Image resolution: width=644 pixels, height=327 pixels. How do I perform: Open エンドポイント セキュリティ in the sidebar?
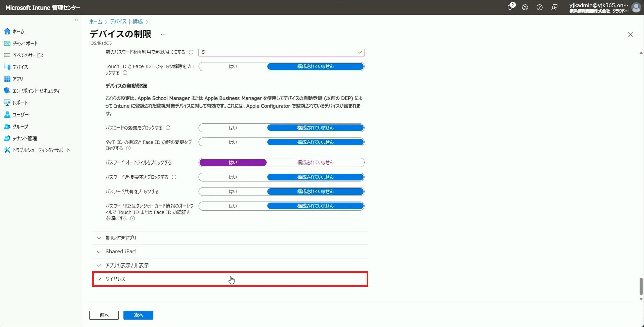pyautogui.click(x=36, y=91)
